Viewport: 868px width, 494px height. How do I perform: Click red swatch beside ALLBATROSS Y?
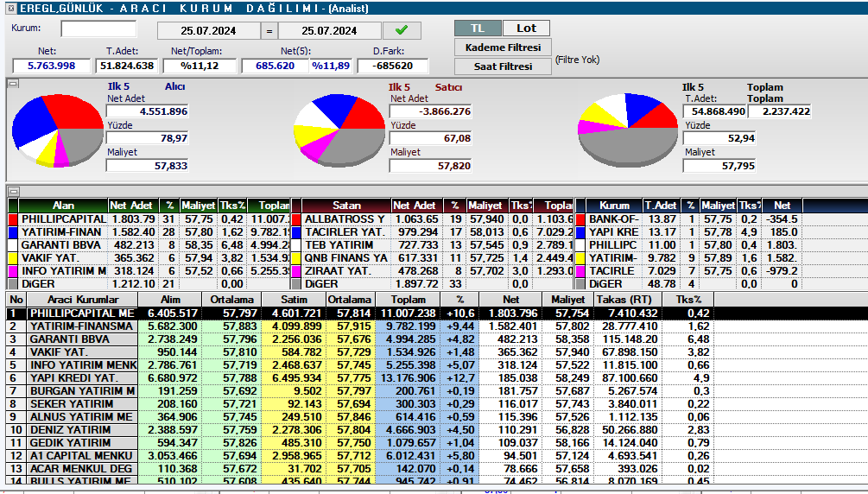[x=296, y=218]
